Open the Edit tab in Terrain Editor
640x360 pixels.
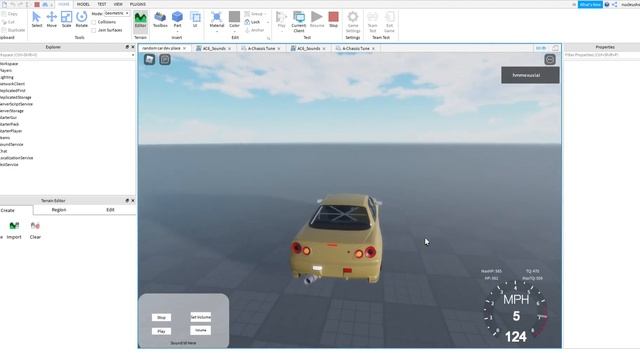110,210
